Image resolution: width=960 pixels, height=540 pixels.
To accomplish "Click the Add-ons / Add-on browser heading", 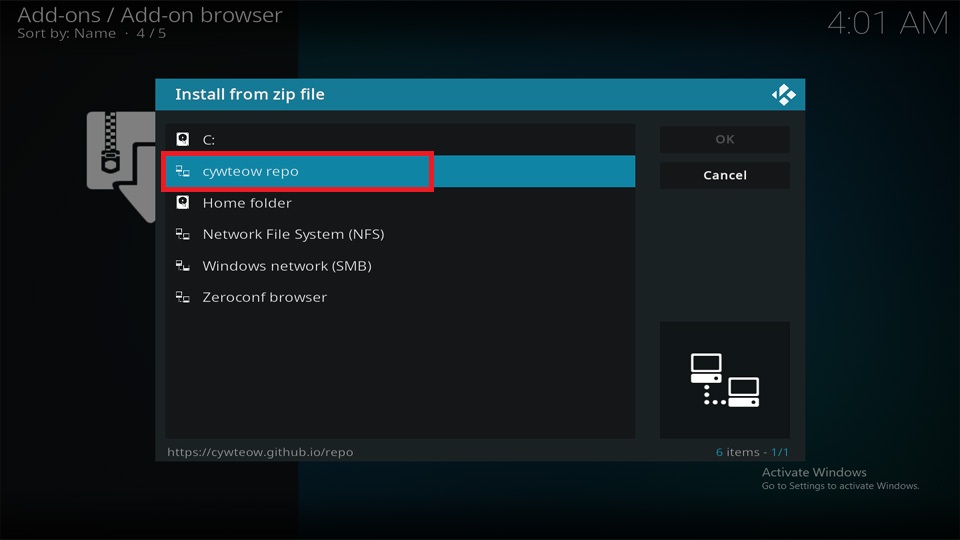I will click(x=150, y=15).
